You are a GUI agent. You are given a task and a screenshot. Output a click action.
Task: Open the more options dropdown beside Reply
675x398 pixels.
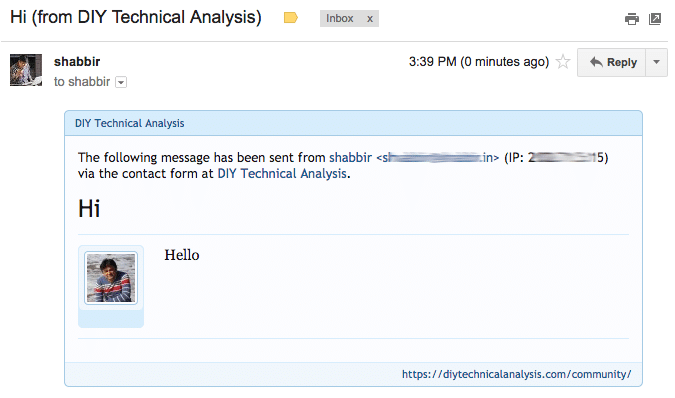point(656,62)
